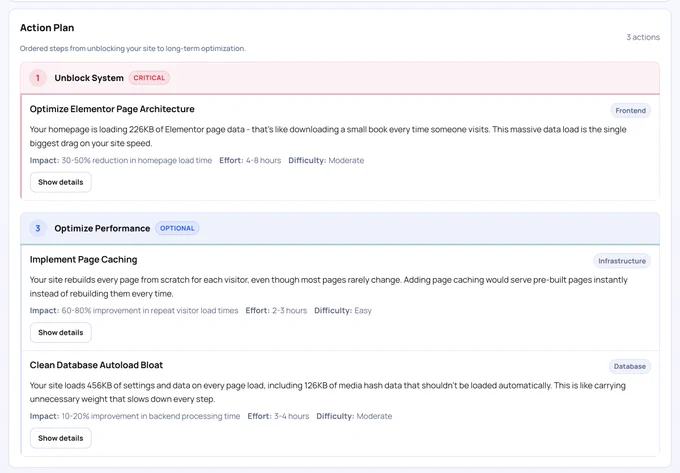Show details for Clean Database Autoload Bloat
Image resolution: width=680 pixels, height=473 pixels.
click(x=61, y=438)
